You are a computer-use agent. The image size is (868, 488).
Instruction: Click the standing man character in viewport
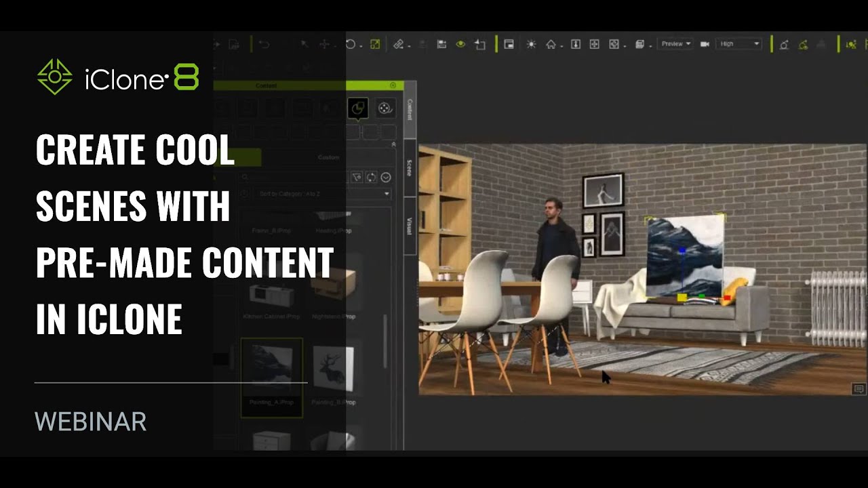click(x=557, y=274)
